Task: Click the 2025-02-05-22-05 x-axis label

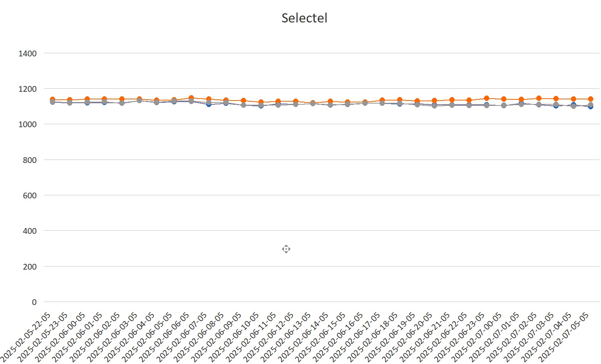Action: [27, 336]
